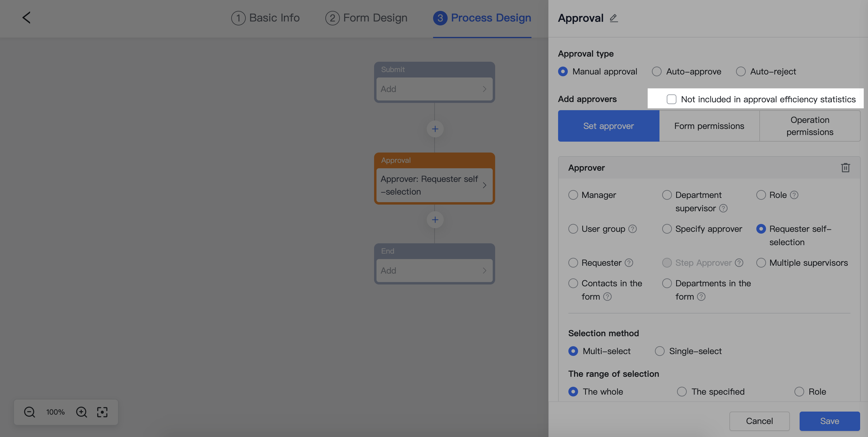Screen dimensions: 868x437
Task: Open the Process Design step
Action: [x=482, y=18]
